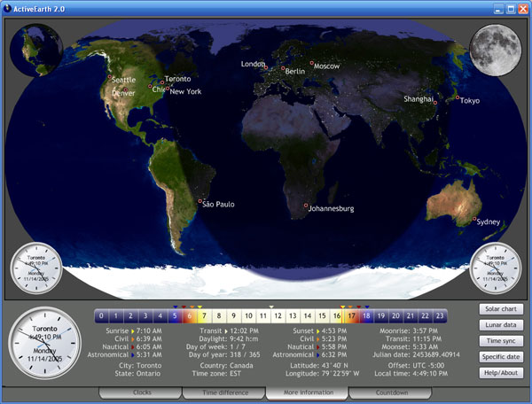The height and width of the screenshot is (404, 532).
Task: Click the Transit 12:02 PM value
Action: click(x=245, y=330)
